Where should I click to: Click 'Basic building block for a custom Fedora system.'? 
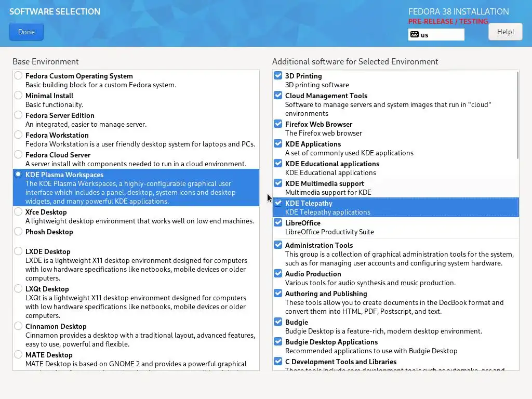(x=101, y=85)
